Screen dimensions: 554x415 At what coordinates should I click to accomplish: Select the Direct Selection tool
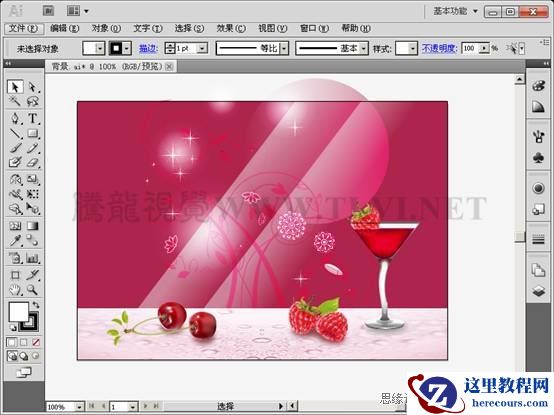pyautogui.click(x=33, y=87)
